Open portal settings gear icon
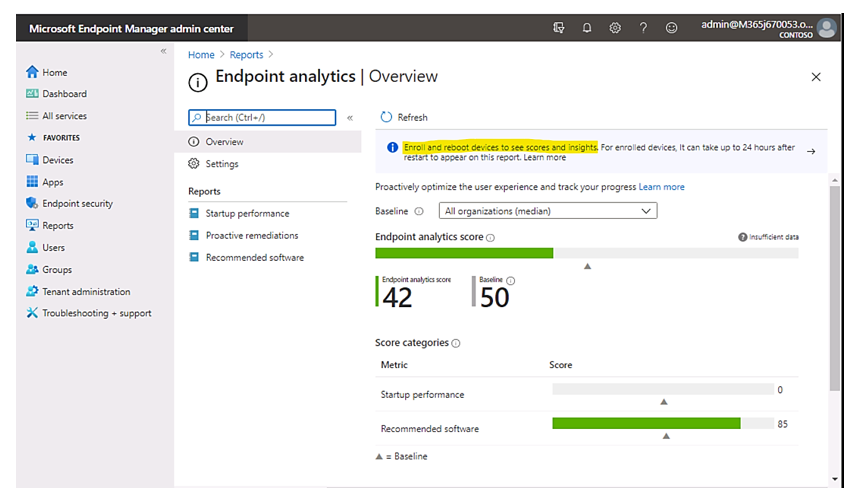The height and width of the screenshot is (499, 859). tap(615, 27)
